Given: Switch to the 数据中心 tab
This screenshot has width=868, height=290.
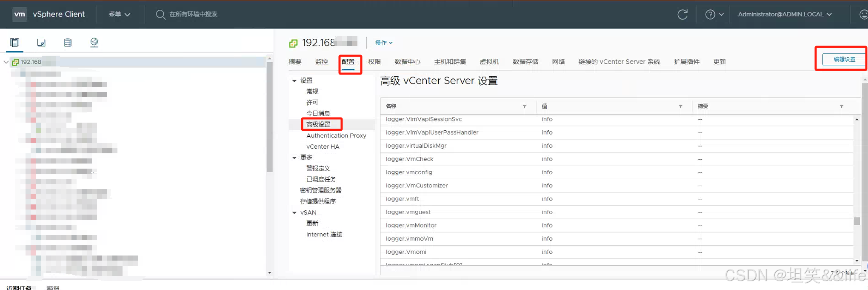Looking at the screenshot, I should coord(408,62).
